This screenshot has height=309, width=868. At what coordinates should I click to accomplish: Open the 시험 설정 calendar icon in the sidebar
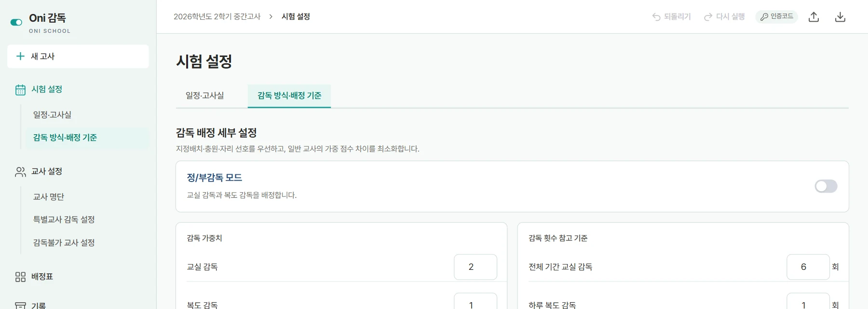(x=20, y=90)
